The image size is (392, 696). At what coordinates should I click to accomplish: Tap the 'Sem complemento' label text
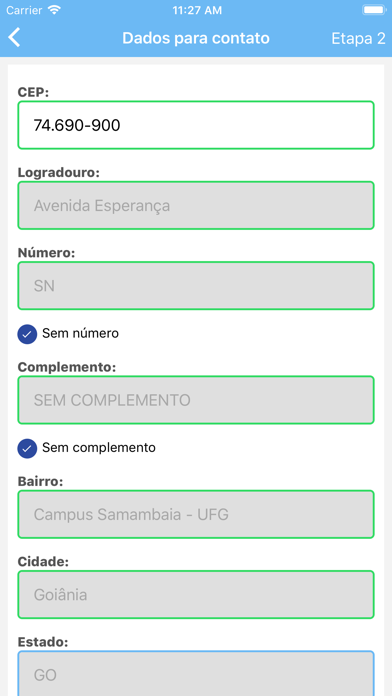click(x=99, y=447)
